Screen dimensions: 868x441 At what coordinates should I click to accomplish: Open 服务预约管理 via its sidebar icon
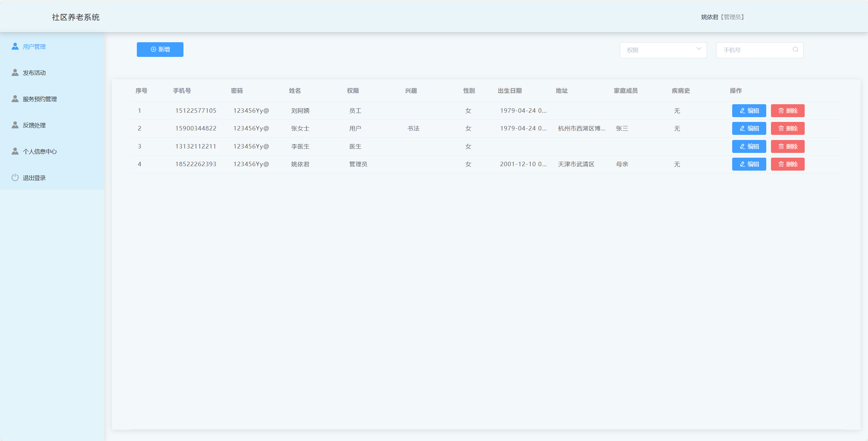coord(15,98)
